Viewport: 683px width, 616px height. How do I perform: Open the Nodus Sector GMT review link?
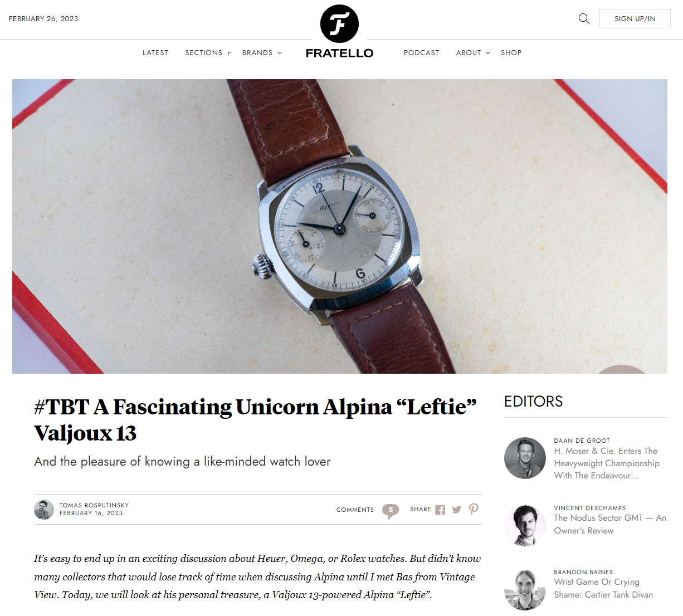pos(610,524)
